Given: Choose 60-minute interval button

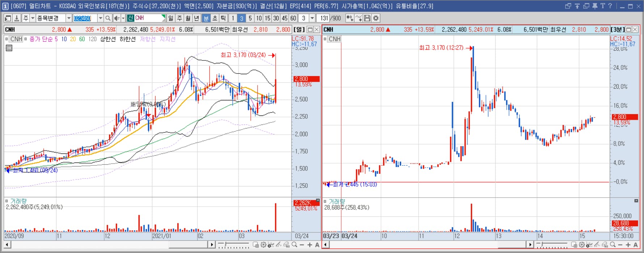Looking at the screenshot, I should point(293,18).
